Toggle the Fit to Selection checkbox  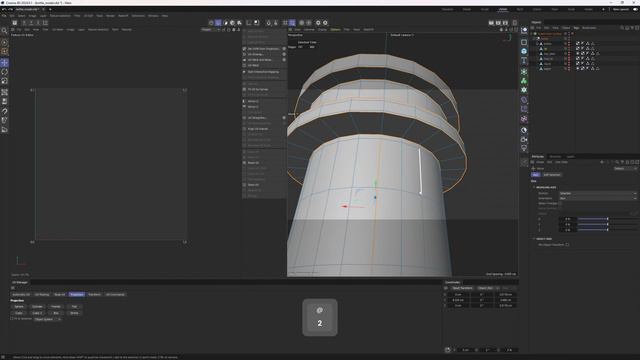[x=12, y=319]
